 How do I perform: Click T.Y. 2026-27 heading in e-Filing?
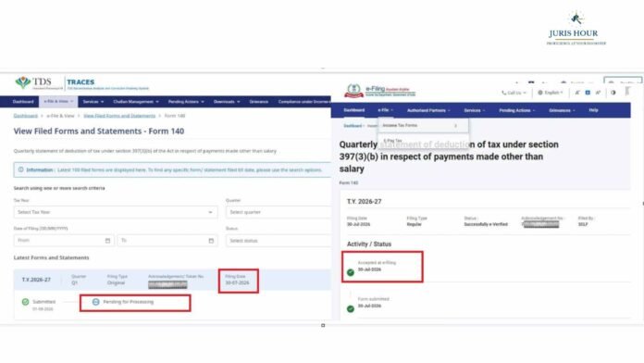click(365, 202)
